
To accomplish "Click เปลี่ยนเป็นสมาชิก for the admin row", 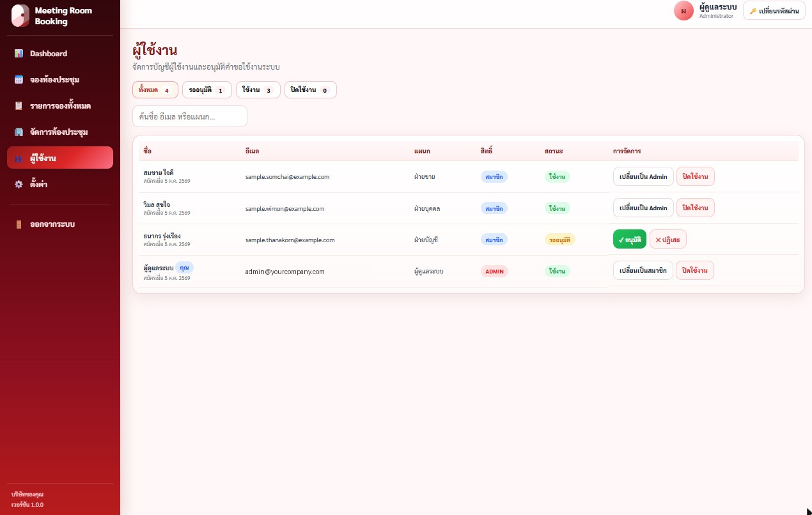I will click(x=643, y=270).
